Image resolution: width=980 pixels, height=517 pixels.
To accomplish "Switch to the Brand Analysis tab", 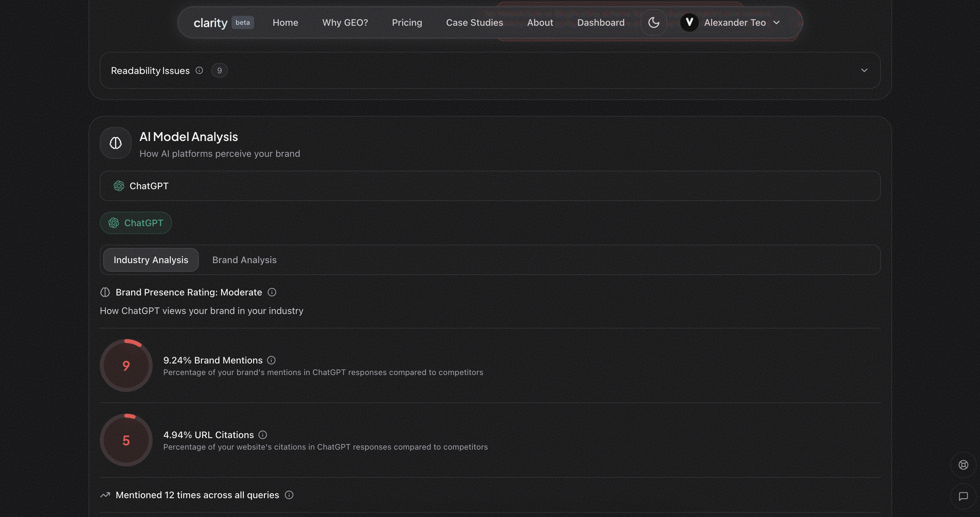I will click(x=244, y=260).
